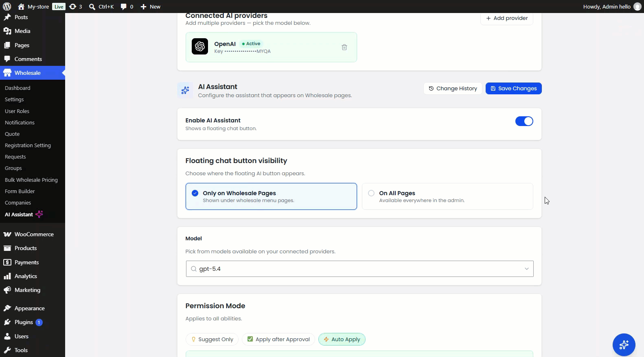Open the Companies submenu item
The image size is (644, 357).
click(18, 202)
